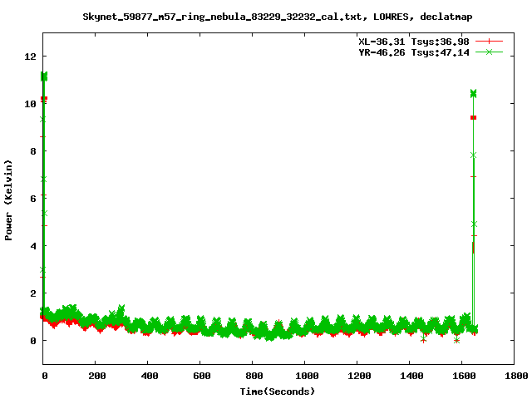The height and width of the screenshot is (399, 532).
Task: Click the y-axis tick label 12
Action: tap(30, 57)
